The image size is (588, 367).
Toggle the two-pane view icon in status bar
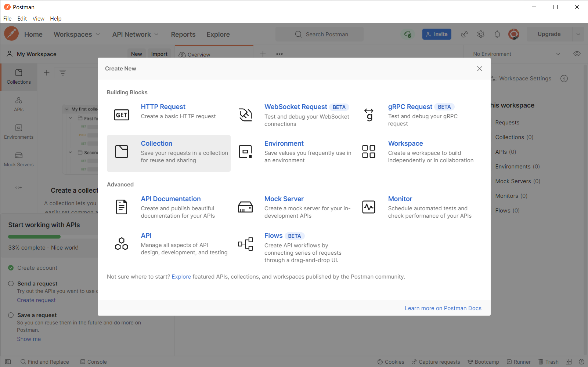tap(569, 362)
